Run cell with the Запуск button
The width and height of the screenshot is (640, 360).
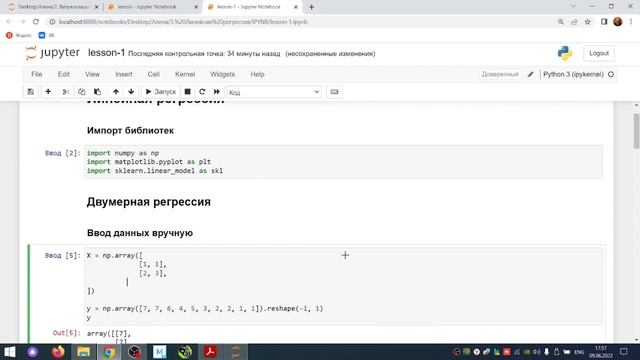(x=161, y=92)
